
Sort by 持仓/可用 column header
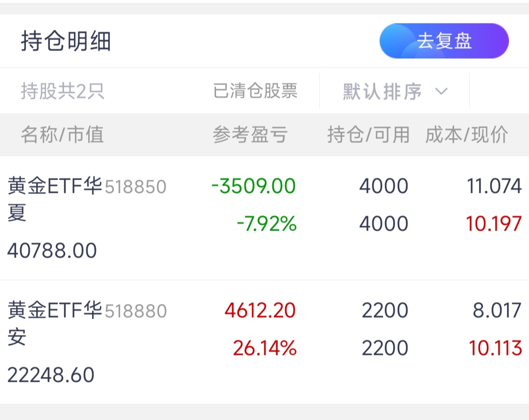click(368, 135)
